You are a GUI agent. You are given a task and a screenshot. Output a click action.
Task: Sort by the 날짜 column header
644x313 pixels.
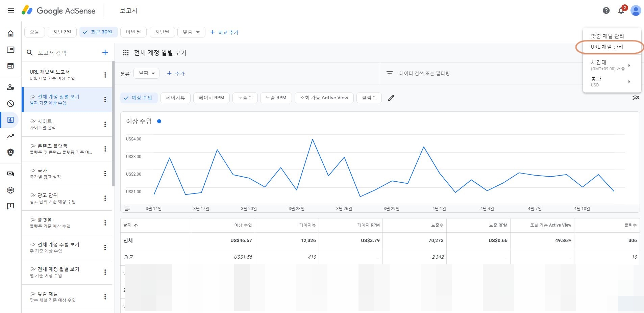130,225
